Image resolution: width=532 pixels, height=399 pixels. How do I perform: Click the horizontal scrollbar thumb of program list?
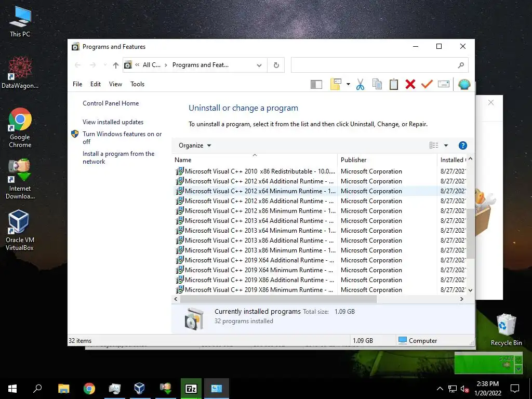click(x=278, y=299)
